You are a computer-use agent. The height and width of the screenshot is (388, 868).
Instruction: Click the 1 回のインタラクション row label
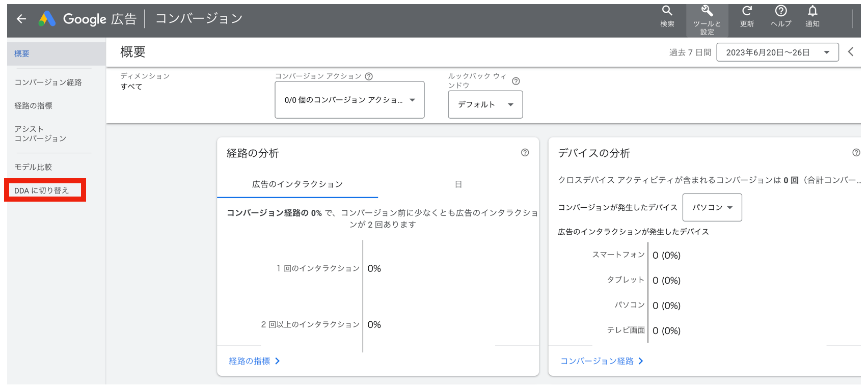(318, 268)
